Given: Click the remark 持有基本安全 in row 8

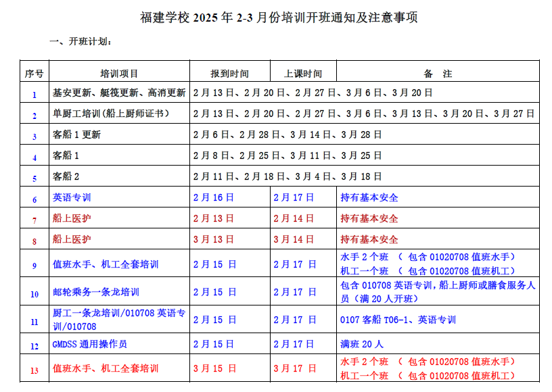Looking at the screenshot, I should (x=369, y=239).
